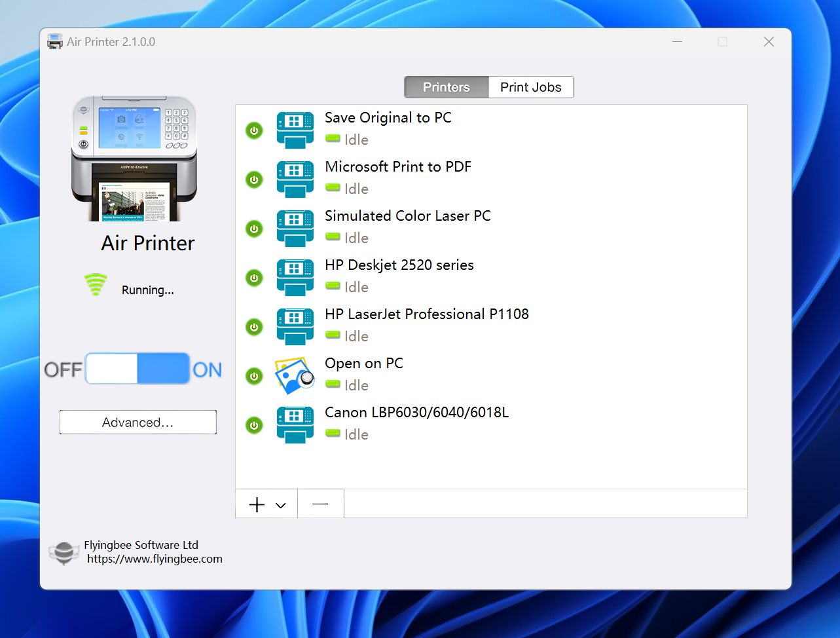
Task: Click the Simulated Color Laser PC printer icon
Action: (x=295, y=229)
